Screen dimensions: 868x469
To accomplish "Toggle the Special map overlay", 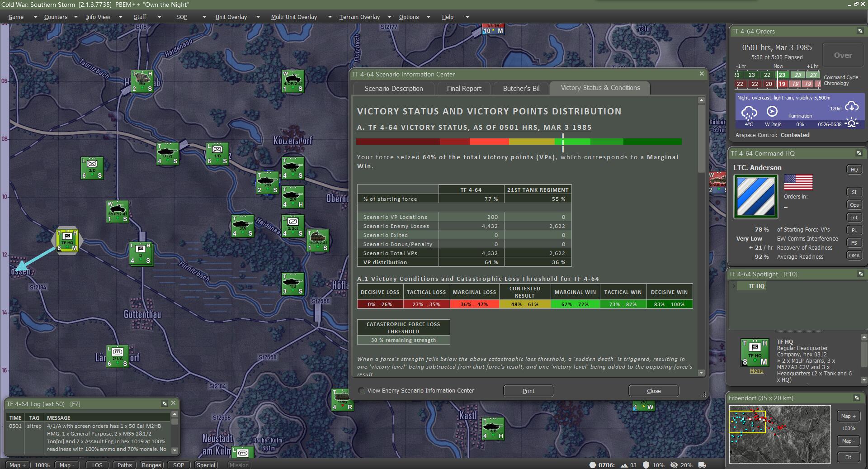I will point(206,465).
